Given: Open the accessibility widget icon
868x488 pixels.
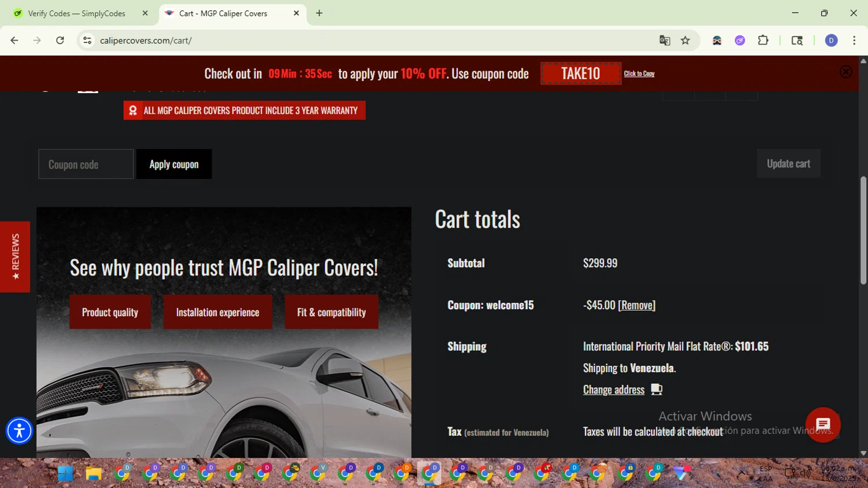Looking at the screenshot, I should [x=19, y=431].
